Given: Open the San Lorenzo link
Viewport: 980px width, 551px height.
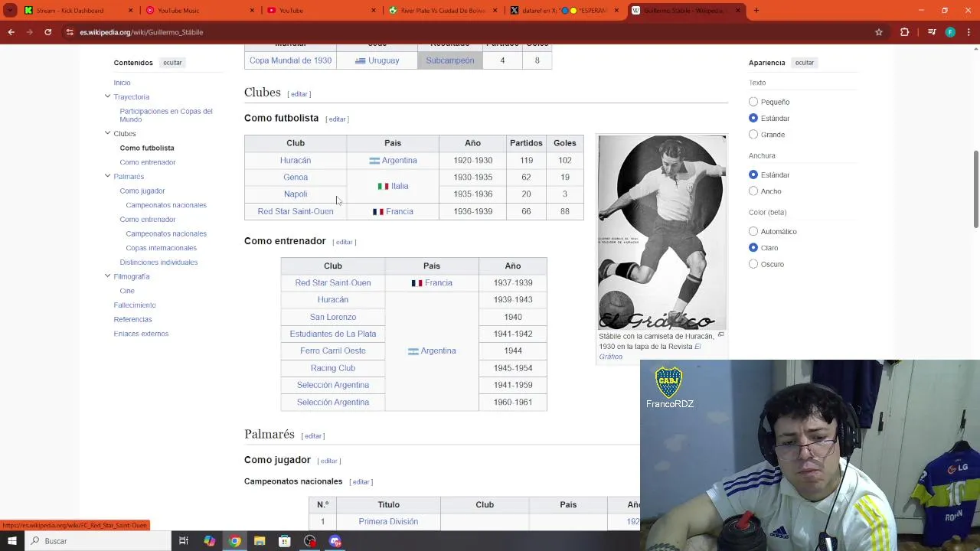Looking at the screenshot, I should tap(333, 317).
